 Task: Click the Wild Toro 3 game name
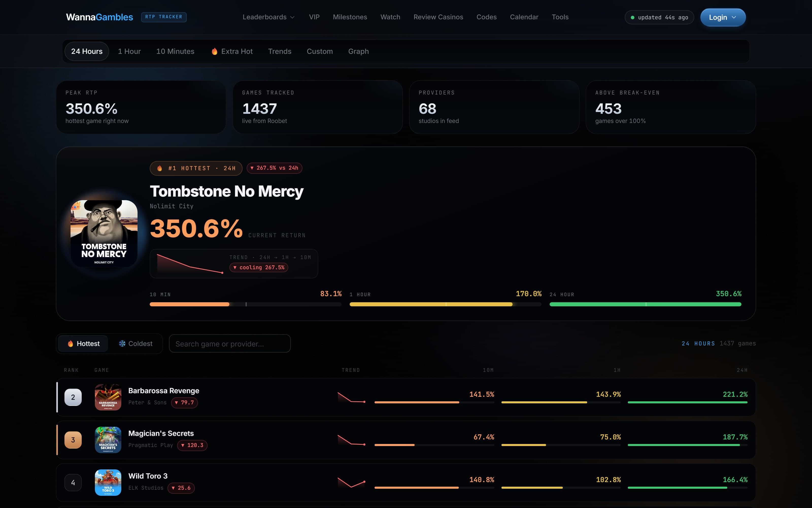[x=148, y=476]
